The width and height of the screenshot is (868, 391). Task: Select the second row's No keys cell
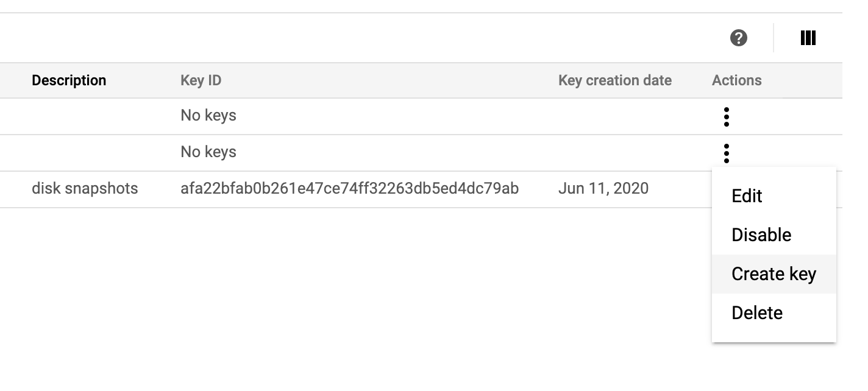(x=208, y=152)
